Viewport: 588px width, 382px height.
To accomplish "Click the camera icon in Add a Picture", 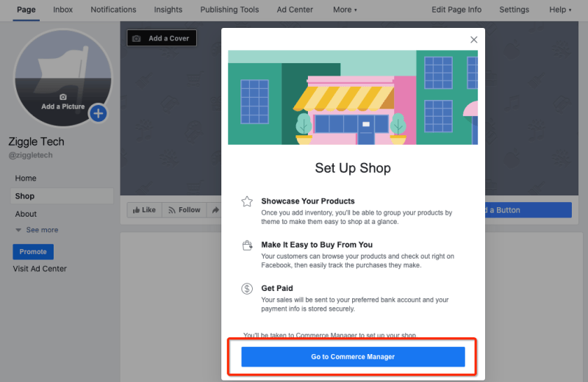I will (x=63, y=97).
